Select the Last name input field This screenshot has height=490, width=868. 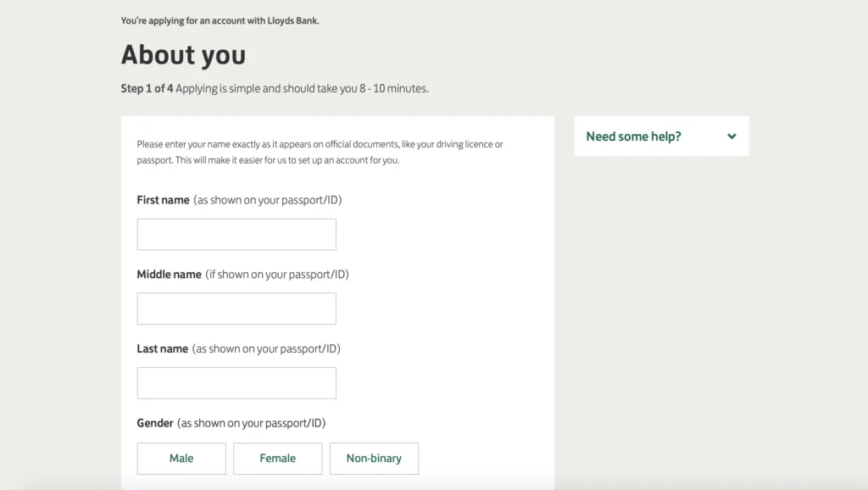(236, 383)
